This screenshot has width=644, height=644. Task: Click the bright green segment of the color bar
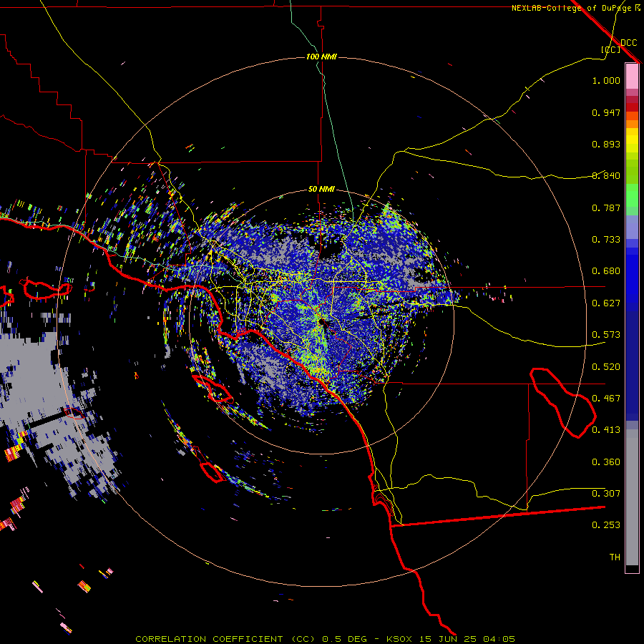(632, 195)
